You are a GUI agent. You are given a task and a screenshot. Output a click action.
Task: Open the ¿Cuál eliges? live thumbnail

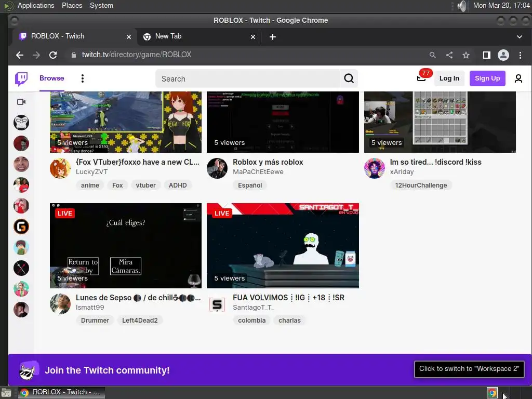tap(126, 246)
